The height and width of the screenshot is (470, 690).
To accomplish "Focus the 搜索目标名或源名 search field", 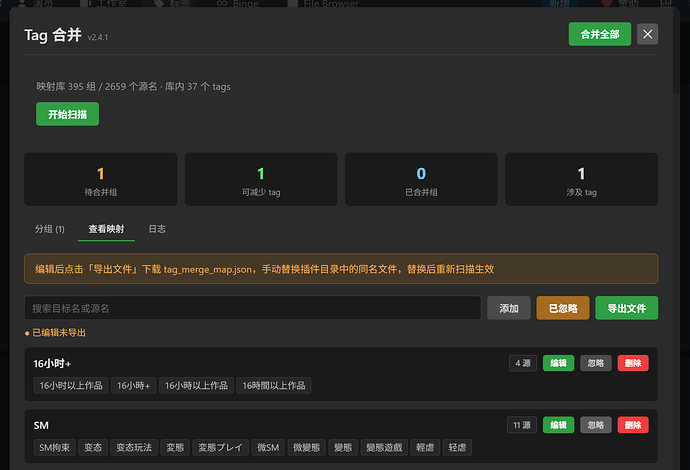I will [253, 308].
